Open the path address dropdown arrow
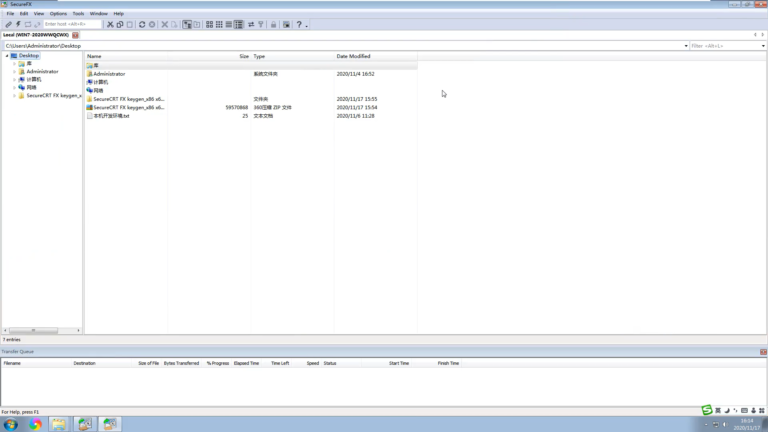The image size is (768, 432). [686, 46]
